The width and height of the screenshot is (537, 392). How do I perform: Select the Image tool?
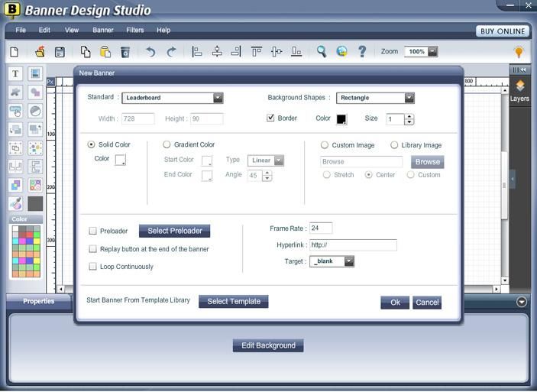[35, 73]
